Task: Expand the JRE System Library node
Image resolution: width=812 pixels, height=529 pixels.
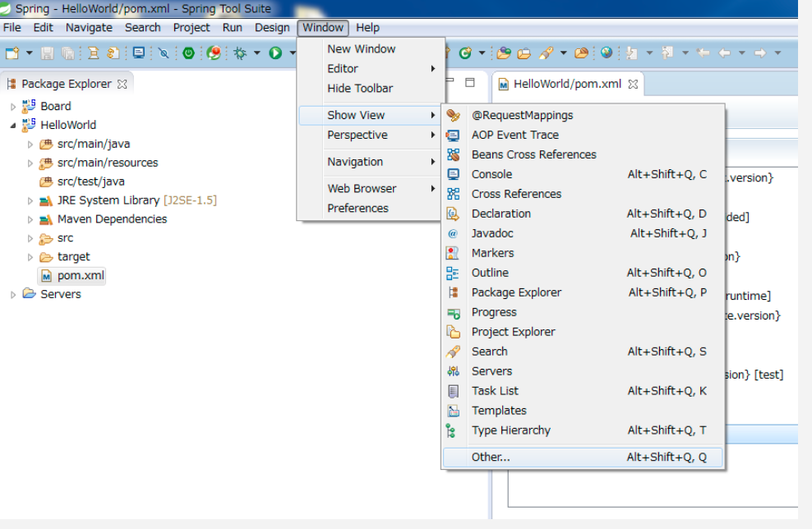Action: point(30,200)
